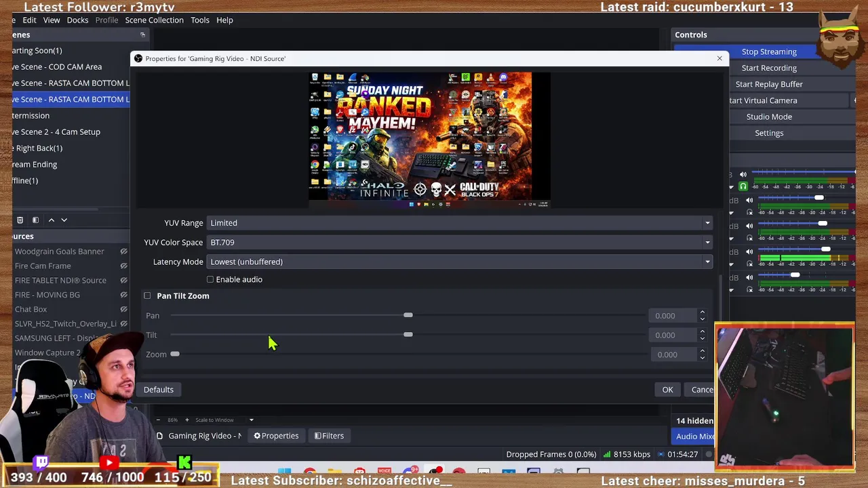Open the Tools menu
This screenshot has height=488, width=868.
pos(200,20)
